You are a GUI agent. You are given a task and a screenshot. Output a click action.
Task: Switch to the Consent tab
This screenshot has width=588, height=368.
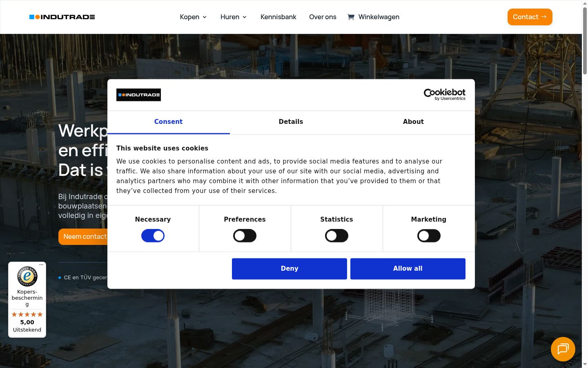point(168,122)
